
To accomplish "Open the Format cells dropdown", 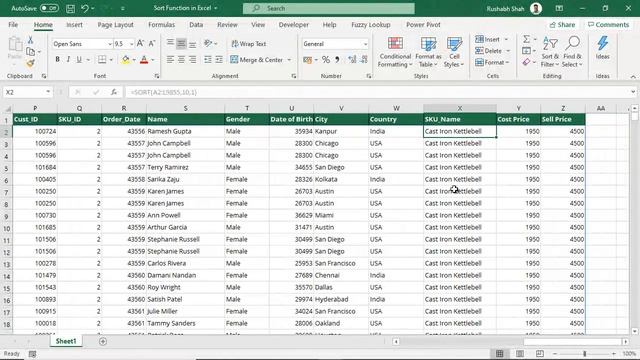I will pos(492,62).
